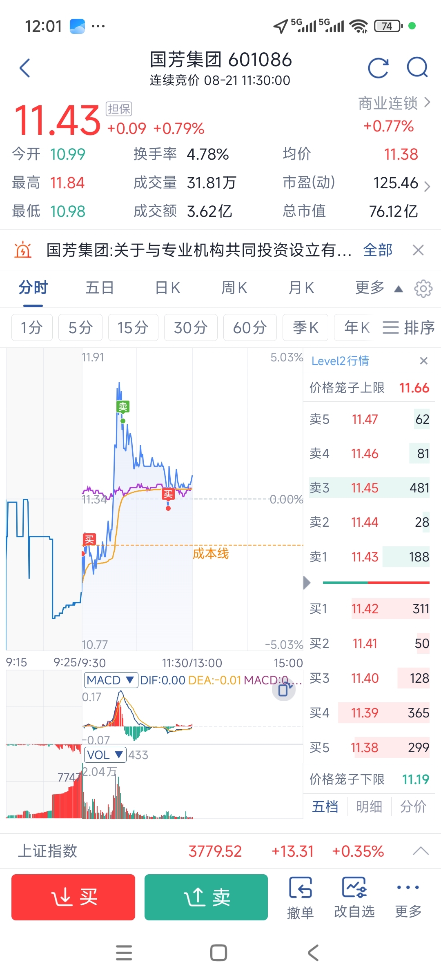Tap the red 买 buy button
Screen dimensions: 441x980
point(73,897)
